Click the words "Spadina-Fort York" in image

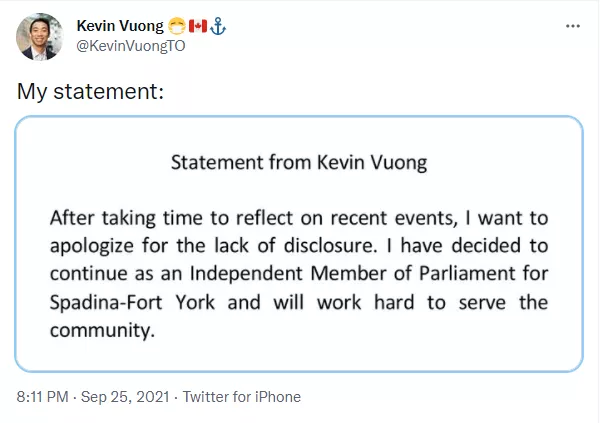coord(132,303)
